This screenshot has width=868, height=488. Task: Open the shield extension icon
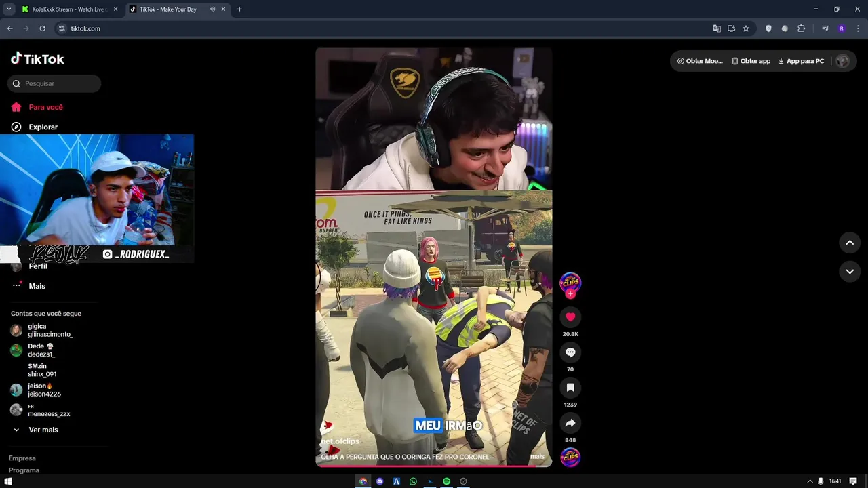pos(768,28)
